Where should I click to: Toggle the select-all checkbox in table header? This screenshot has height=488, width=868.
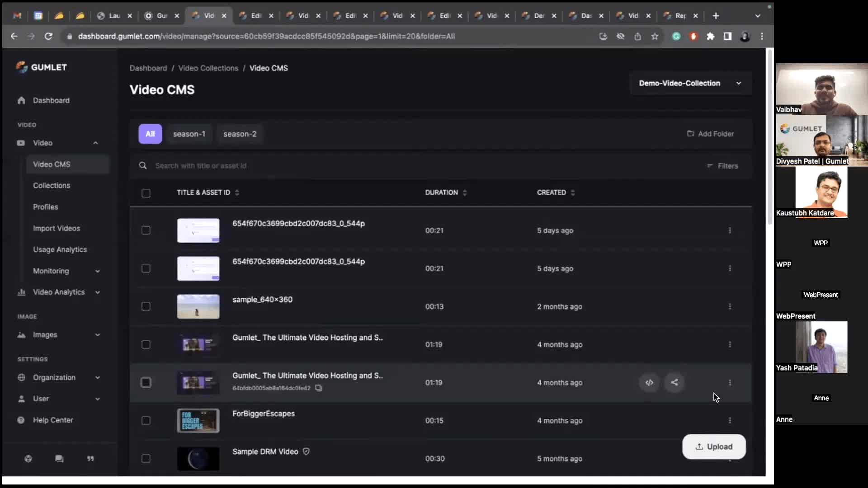146,193
